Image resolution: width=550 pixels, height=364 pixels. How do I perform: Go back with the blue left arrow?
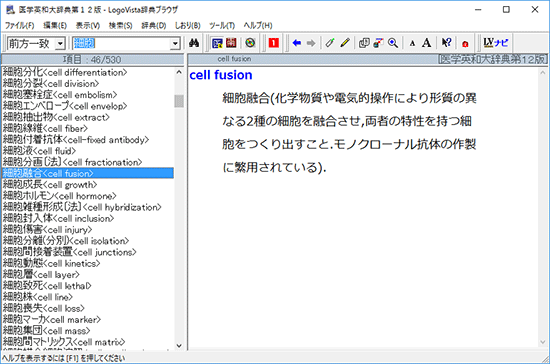297,43
